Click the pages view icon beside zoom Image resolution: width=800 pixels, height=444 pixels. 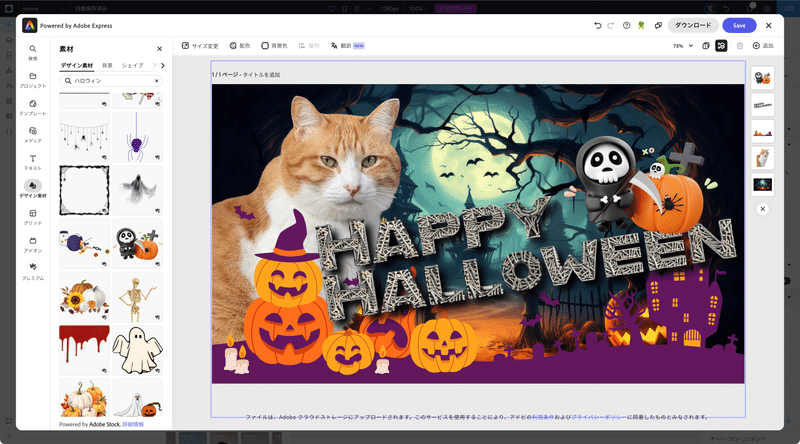(x=706, y=46)
